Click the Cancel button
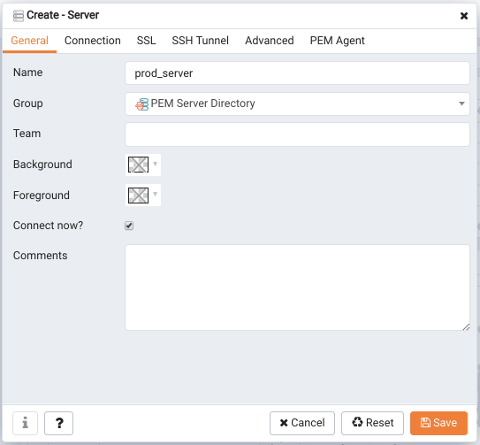The width and height of the screenshot is (480, 445). [302, 423]
